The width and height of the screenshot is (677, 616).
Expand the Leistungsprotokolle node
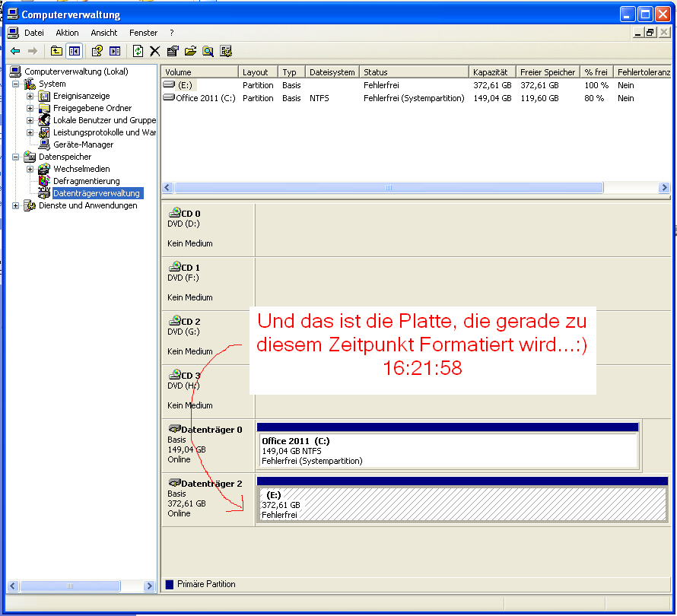point(30,132)
